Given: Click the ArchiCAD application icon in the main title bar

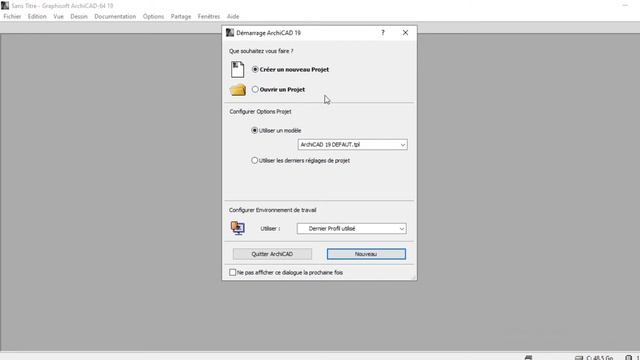Looking at the screenshot, I should [5, 6].
